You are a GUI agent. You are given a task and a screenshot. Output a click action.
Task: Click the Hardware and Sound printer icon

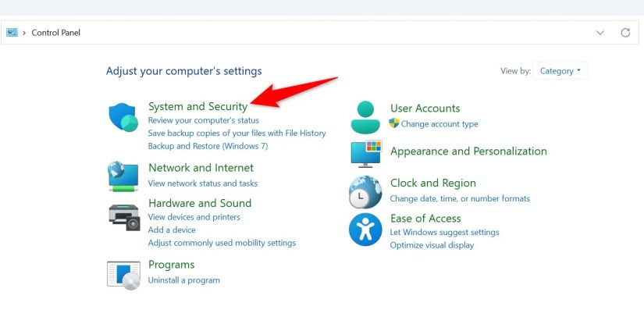click(124, 218)
